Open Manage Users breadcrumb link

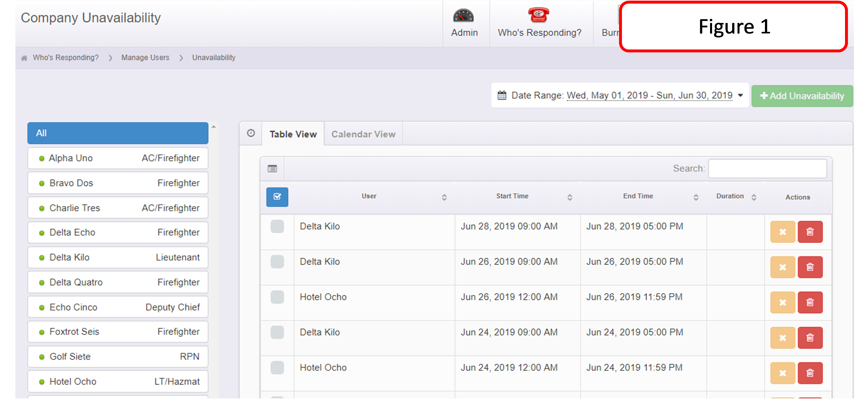145,57
